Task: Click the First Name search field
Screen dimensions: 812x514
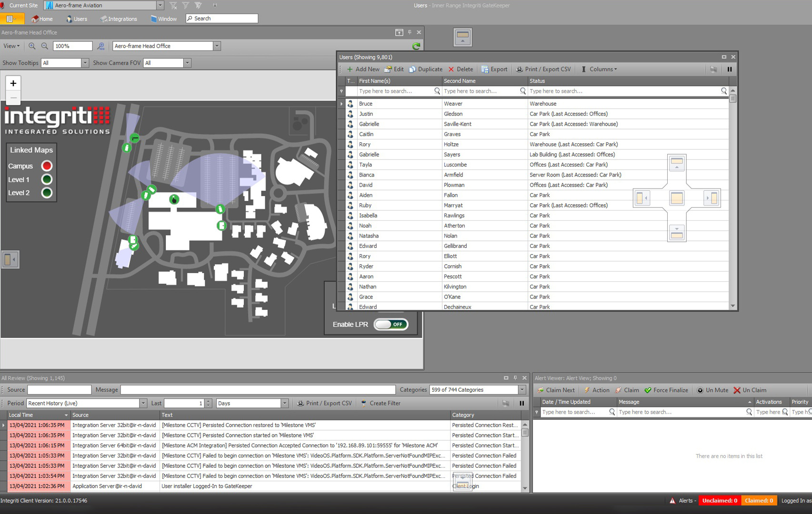Action: pos(395,91)
